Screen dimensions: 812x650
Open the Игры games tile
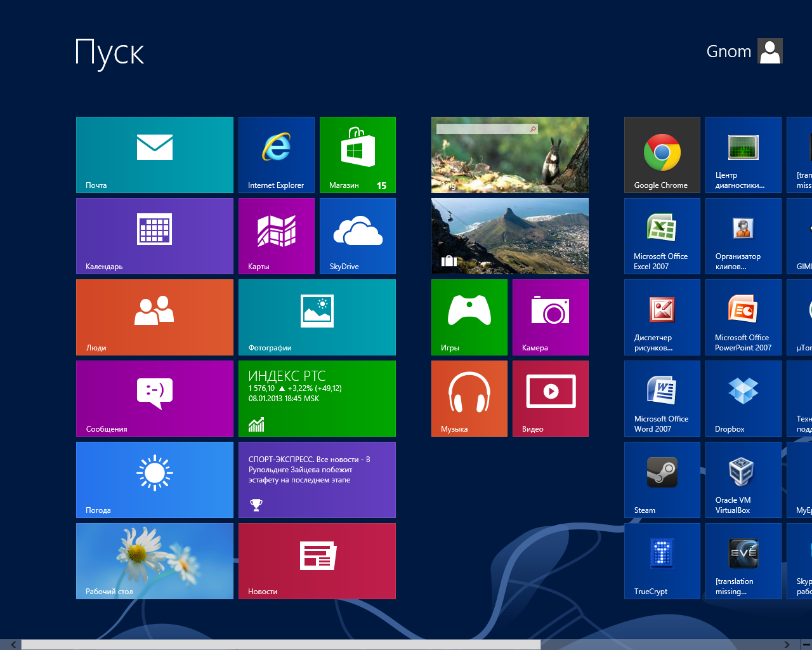pos(469,317)
